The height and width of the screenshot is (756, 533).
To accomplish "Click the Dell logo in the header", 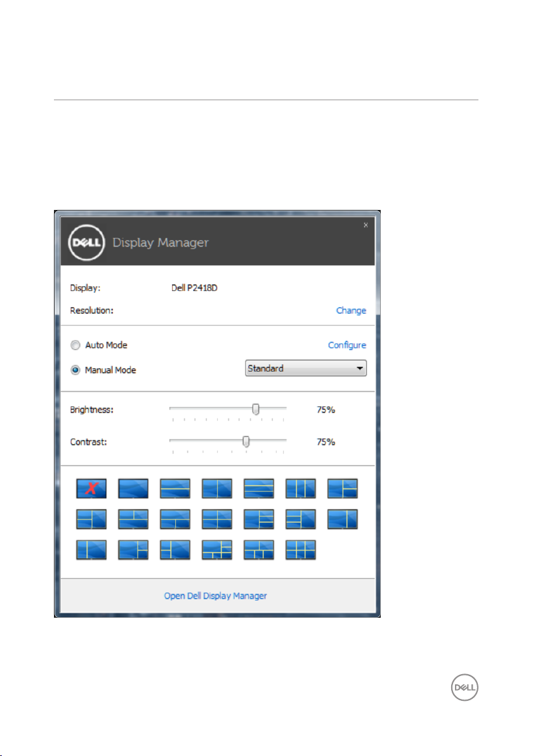I will [86, 242].
